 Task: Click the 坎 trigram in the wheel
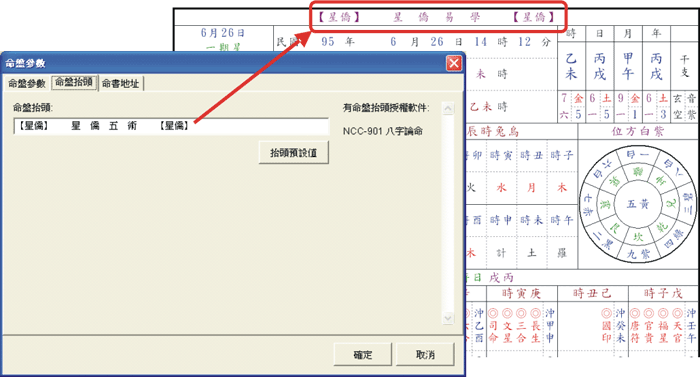point(638,236)
